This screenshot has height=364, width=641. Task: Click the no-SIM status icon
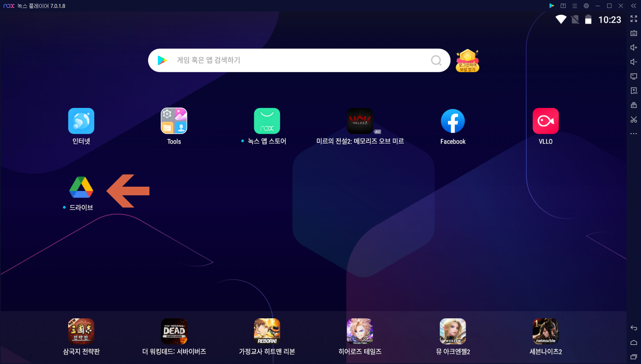point(575,19)
